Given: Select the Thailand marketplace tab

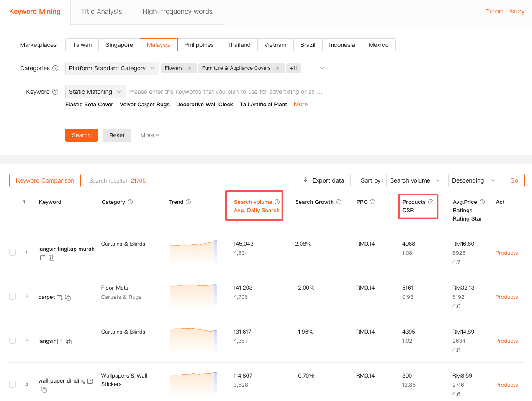Looking at the screenshot, I should 239,45.
